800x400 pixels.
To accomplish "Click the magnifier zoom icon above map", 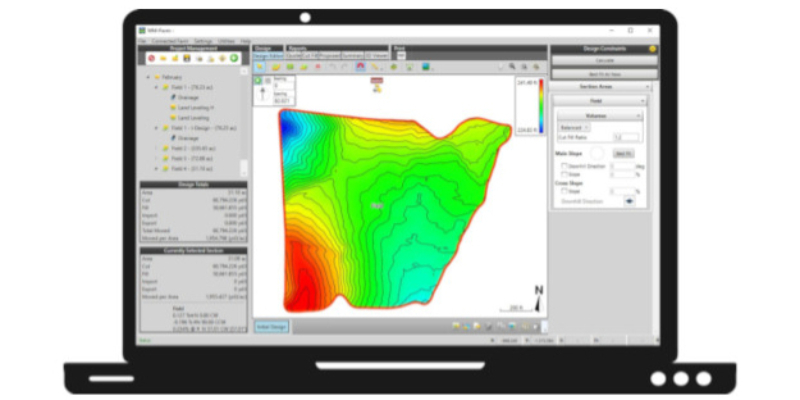I will click(x=512, y=67).
